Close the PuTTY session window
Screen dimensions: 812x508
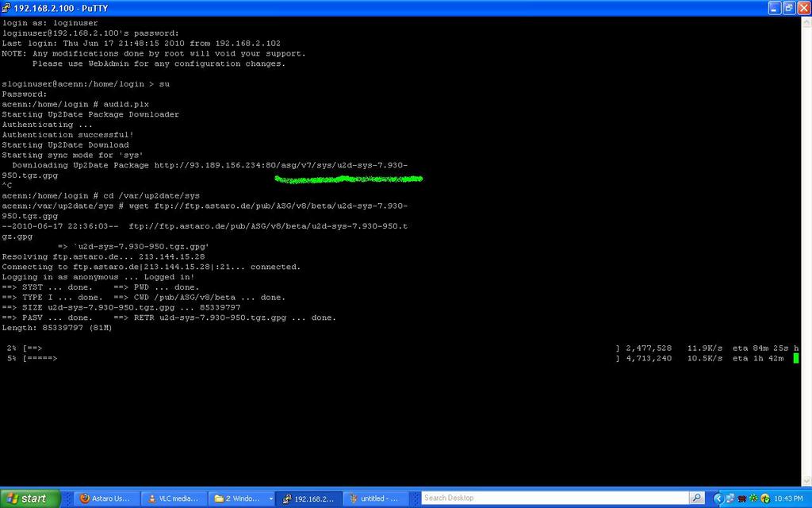pyautogui.click(x=804, y=8)
